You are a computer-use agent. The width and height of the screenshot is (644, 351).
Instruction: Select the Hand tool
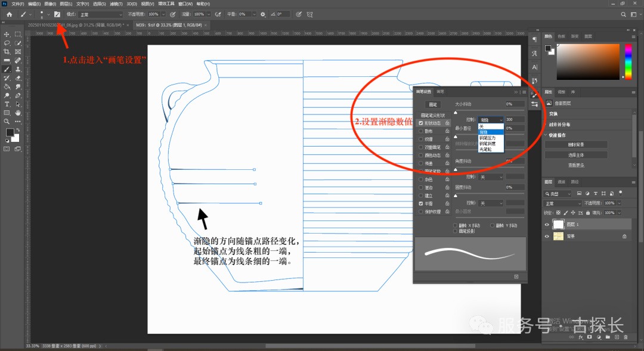(18, 113)
